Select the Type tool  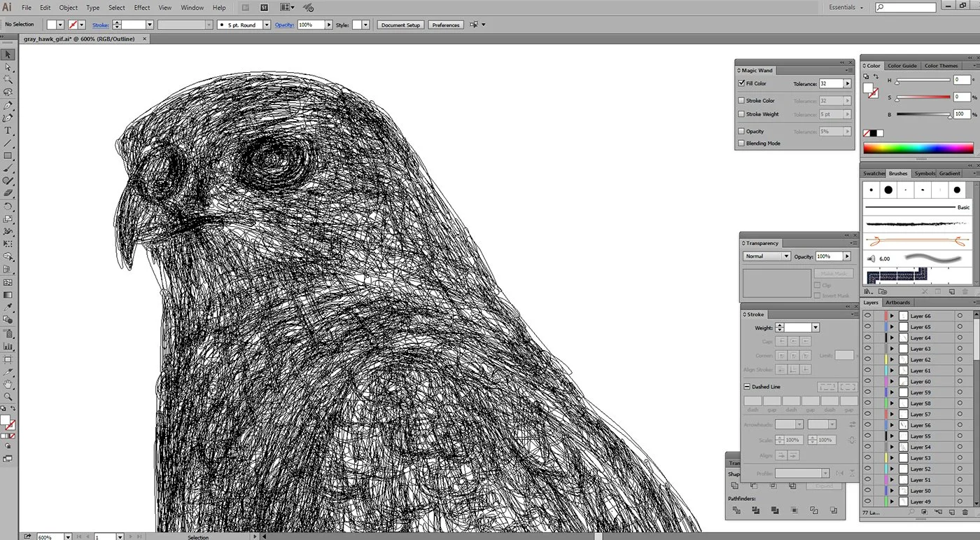click(x=8, y=130)
